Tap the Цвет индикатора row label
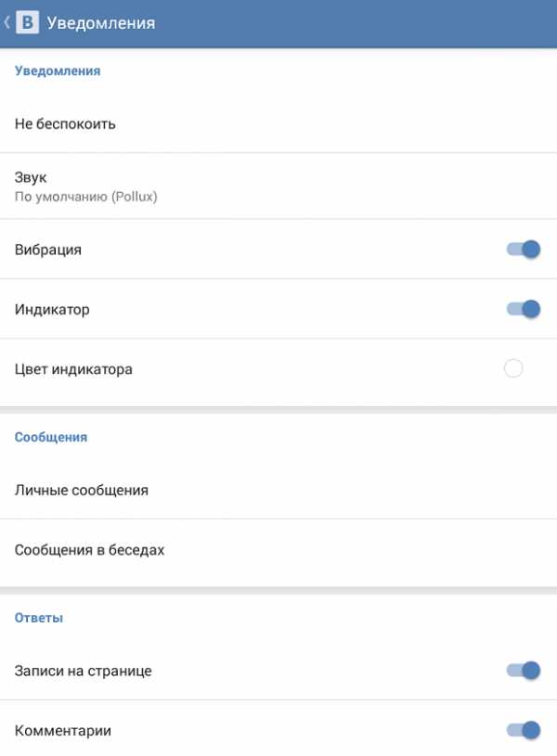 click(73, 369)
